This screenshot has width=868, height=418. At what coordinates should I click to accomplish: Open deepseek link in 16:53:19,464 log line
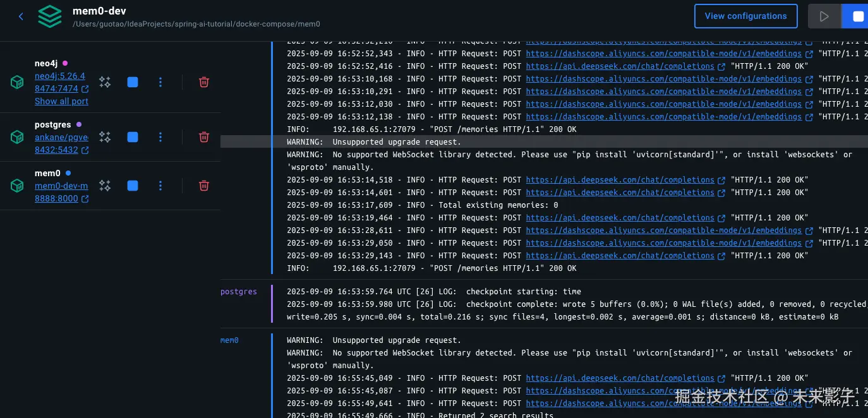pos(620,218)
